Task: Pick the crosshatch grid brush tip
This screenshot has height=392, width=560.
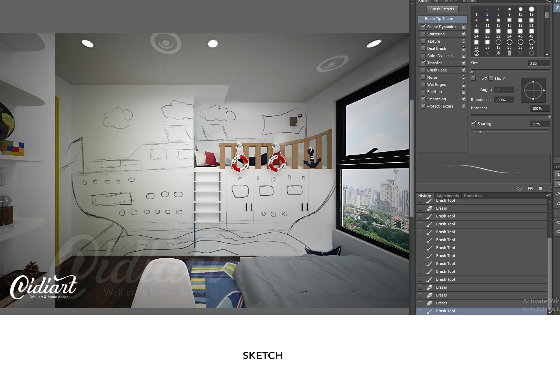Action: (509, 53)
